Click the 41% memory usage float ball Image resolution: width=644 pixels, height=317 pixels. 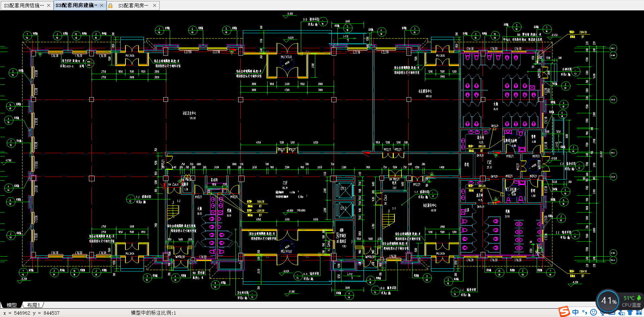(608, 301)
